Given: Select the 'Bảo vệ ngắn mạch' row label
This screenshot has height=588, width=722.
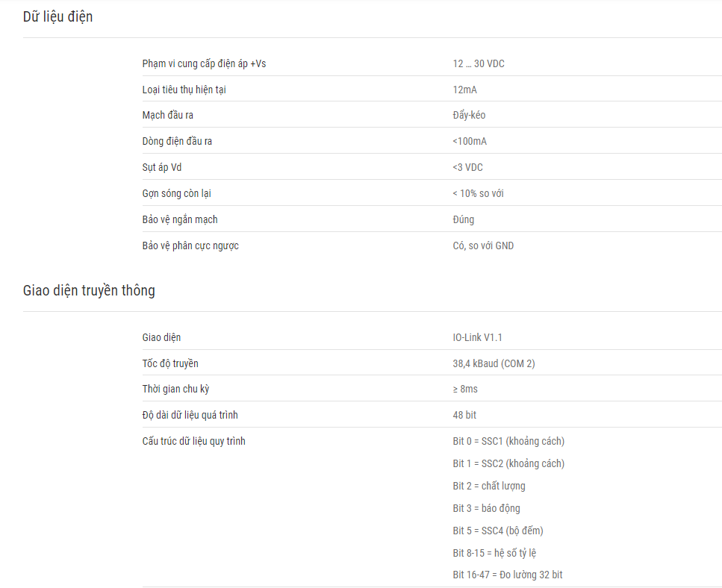Looking at the screenshot, I should [x=180, y=219].
